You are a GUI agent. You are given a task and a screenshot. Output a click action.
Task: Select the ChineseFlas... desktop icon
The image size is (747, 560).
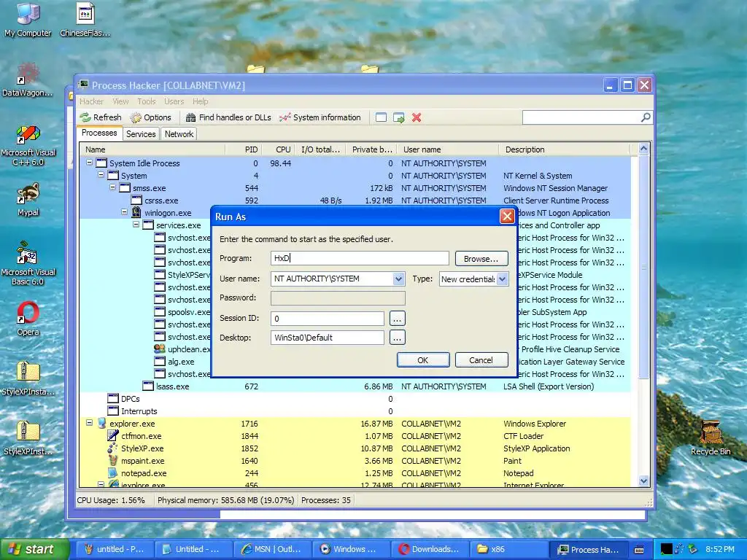pos(85,20)
